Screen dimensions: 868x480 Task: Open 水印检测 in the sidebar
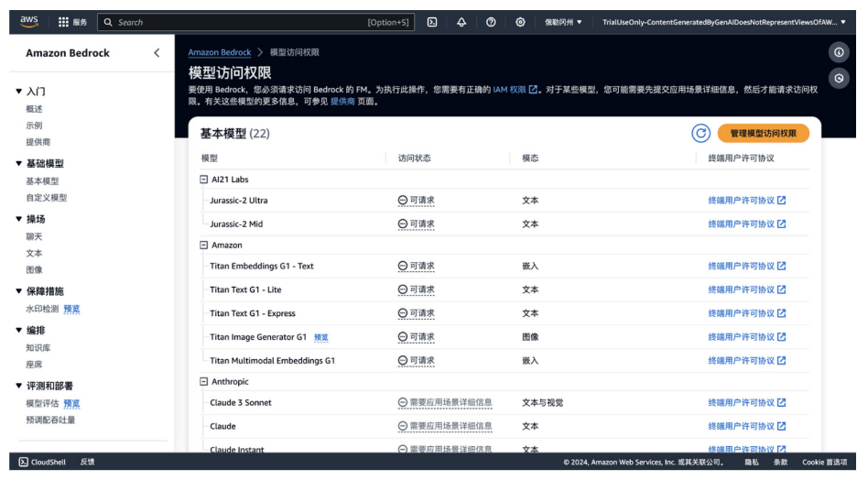tap(42, 309)
